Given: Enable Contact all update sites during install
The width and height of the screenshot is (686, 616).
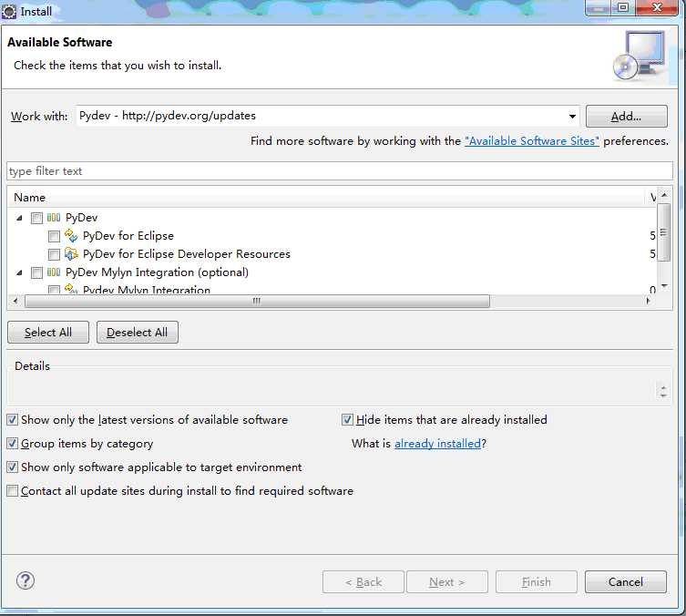Looking at the screenshot, I should point(13,491).
